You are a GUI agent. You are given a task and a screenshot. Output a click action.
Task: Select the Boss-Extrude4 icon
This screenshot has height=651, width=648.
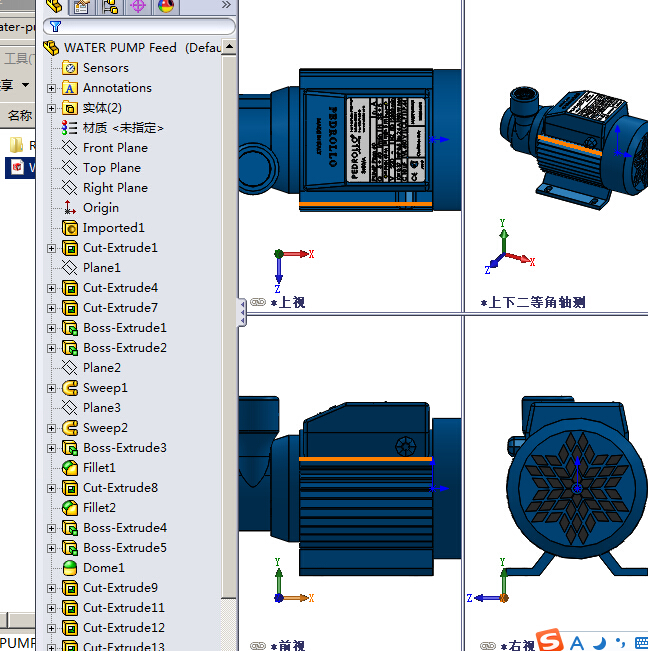tap(69, 528)
